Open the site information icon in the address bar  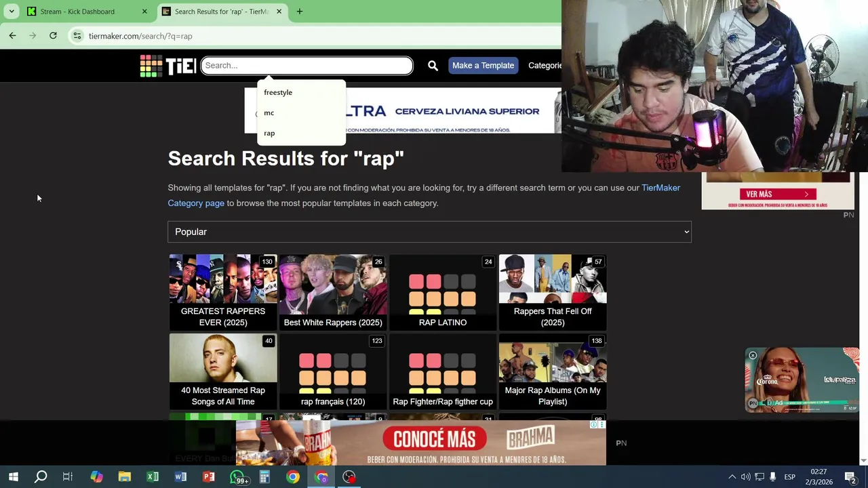click(x=77, y=36)
